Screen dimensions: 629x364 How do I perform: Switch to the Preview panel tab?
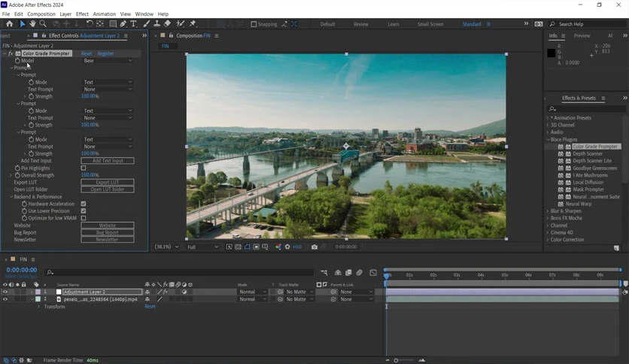(582, 35)
